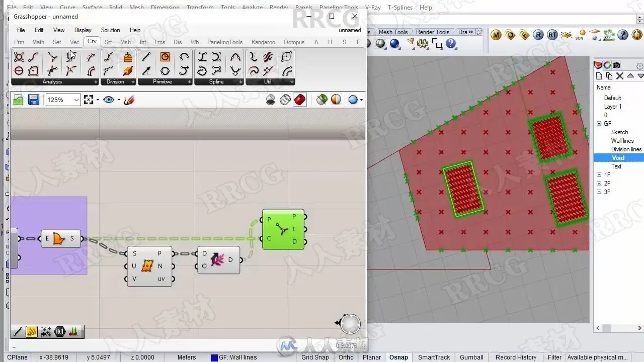Open the V-Ray Sun light icon
The height and width of the screenshot is (362, 644).
[x=580, y=35]
